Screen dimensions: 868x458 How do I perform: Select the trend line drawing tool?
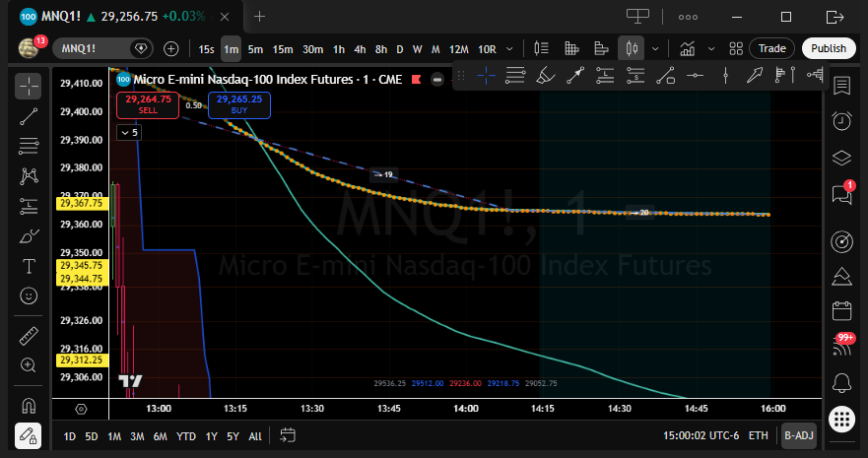pyautogui.click(x=29, y=116)
